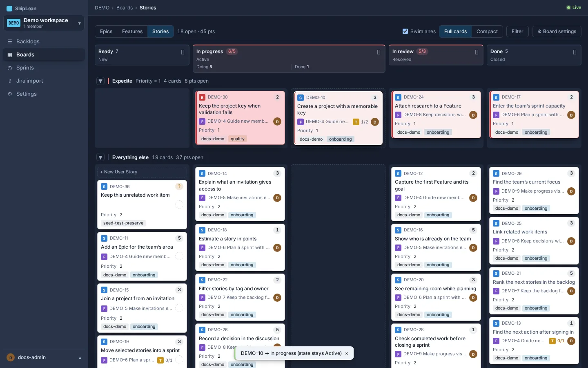Image resolution: width=588 pixels, height=368 pixels.
Task: Open Boards in the sidebar
Action: (44, 54)
